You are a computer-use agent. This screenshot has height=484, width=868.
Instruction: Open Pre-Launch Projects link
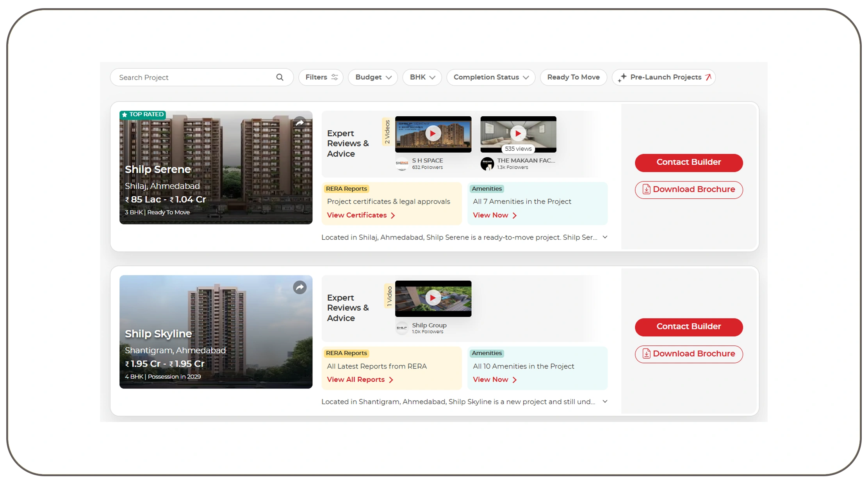[x=664, y=77]
